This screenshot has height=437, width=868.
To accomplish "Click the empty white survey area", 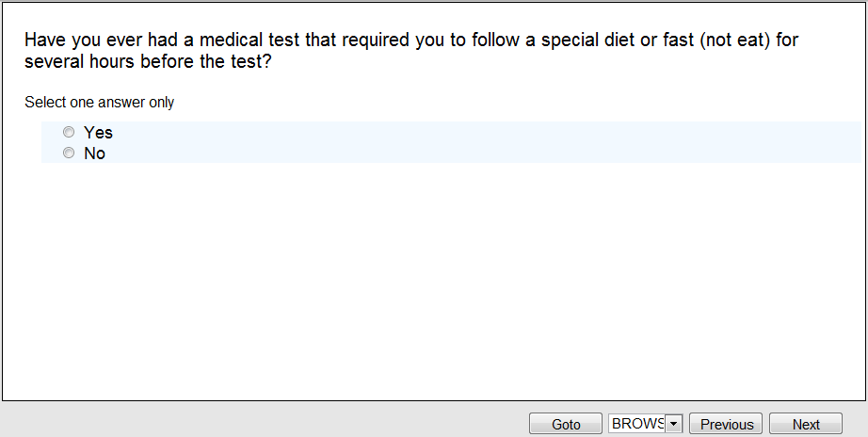I will pyautogui.click(x=433, y=283).
